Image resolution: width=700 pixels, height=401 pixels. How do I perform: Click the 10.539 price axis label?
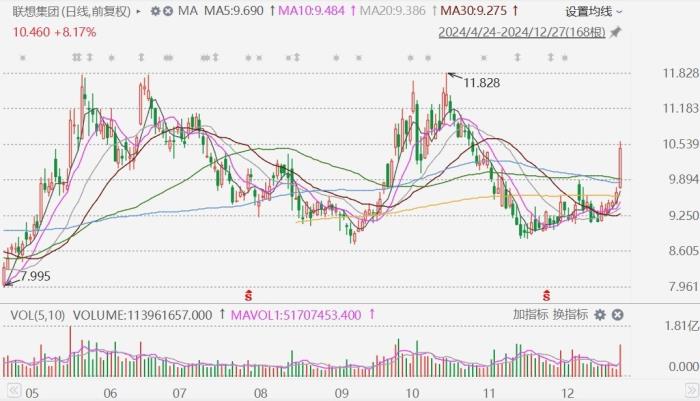pos(681,144)
